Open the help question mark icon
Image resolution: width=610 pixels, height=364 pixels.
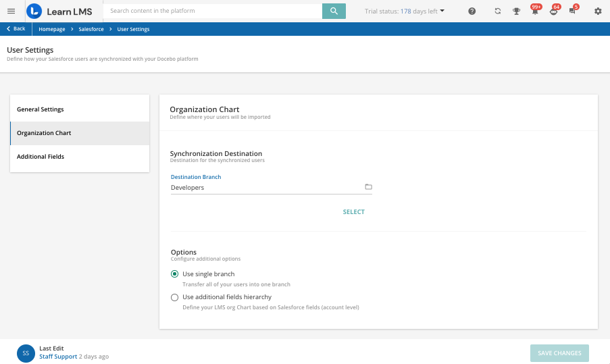click(472, 11)
